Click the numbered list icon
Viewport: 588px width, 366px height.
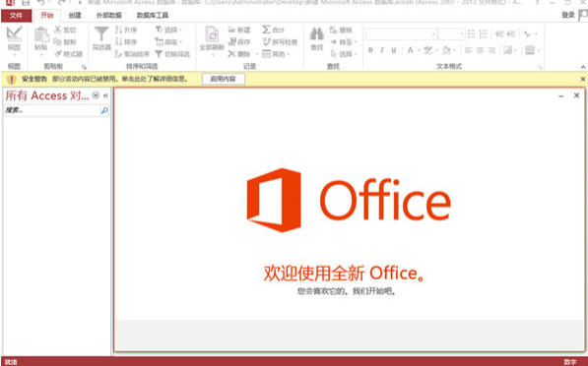pyautogui.click(x=484, y=34)
